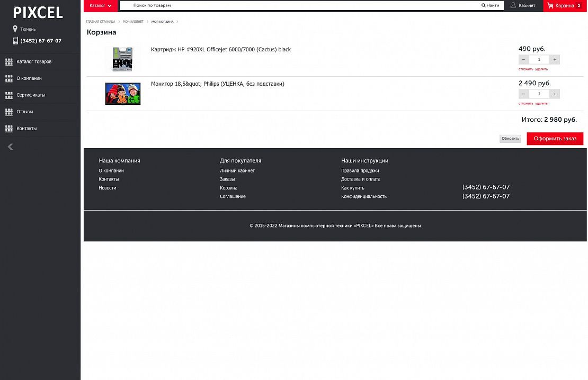The height and width of the screenshot is (380, 588).
Task: Open Контакты in sidebar menu
Action: click(x=26, y=129)
